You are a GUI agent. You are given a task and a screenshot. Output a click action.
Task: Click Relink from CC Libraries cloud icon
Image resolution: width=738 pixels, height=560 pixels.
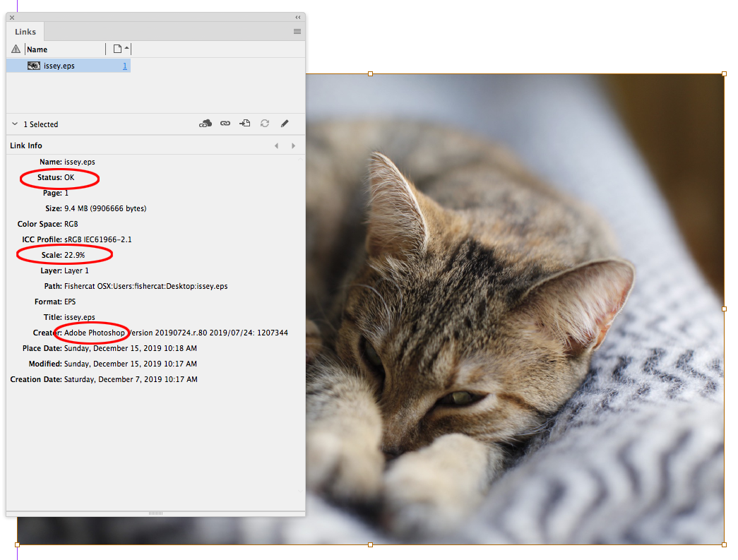pos(206,124)
